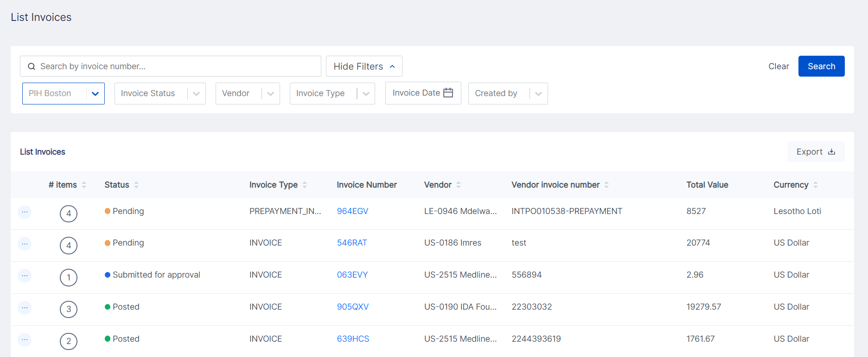
Task: Click Total Value column header
Action: point(707,185)
